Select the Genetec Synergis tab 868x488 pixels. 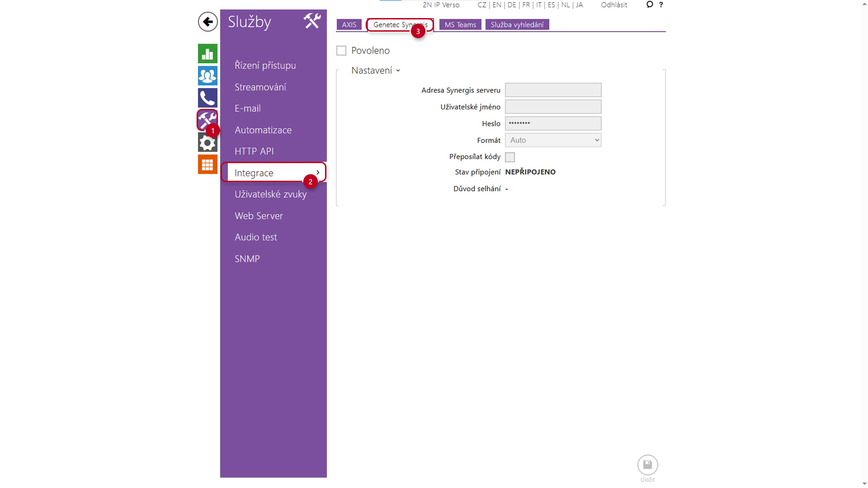pos(400,25)
